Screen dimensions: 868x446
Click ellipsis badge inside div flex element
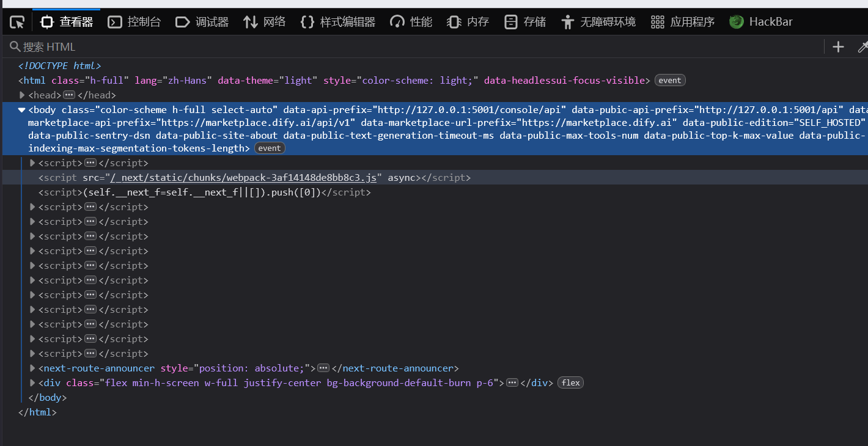click(x=513, y=383)
